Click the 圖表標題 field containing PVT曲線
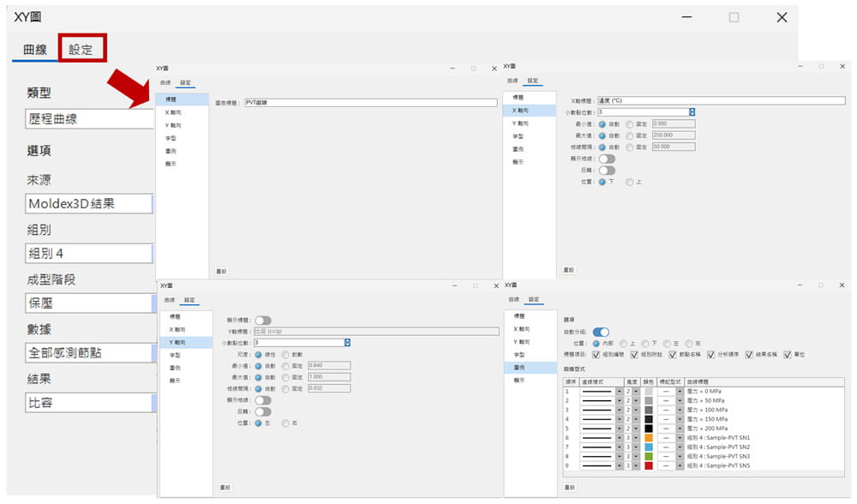The height and width of the screenshot is (504, 857). pos(370,103)
